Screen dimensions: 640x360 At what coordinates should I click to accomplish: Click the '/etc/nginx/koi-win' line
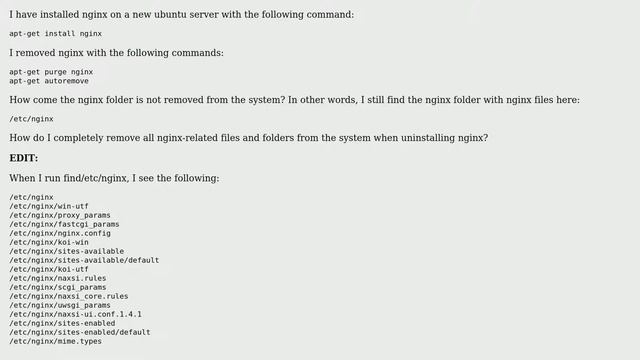tap(49, 242)
